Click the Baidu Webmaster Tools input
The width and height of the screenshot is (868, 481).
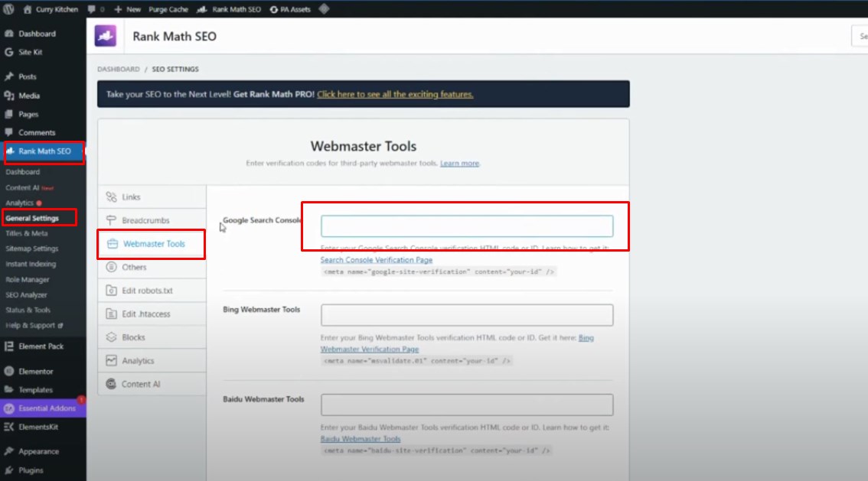tap(467, 405)
